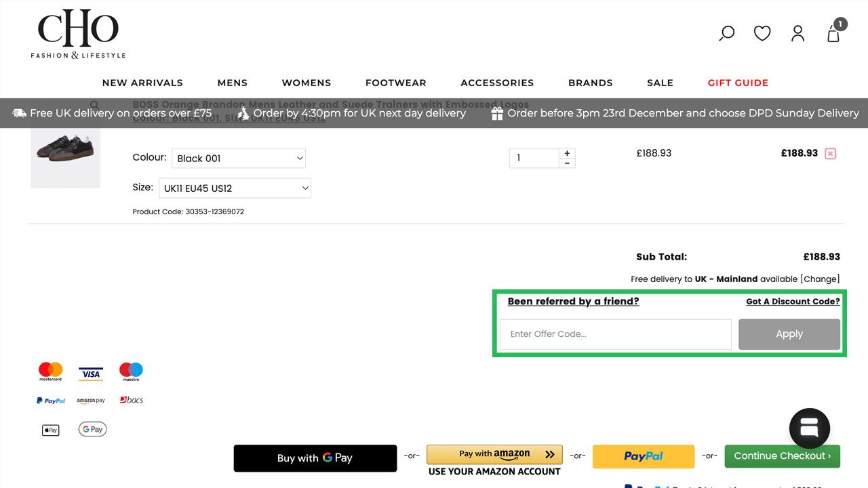Image resolution: width=868 pixels, height=488 pixels.
Task: Open the Womens menu
Action: tap(307, 83)
